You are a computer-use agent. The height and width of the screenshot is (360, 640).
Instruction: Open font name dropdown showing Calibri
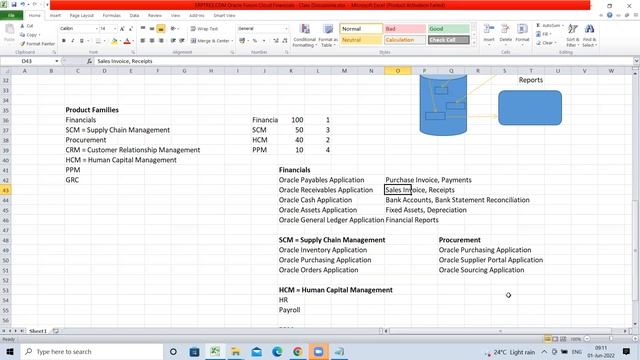tap(97, 29)
